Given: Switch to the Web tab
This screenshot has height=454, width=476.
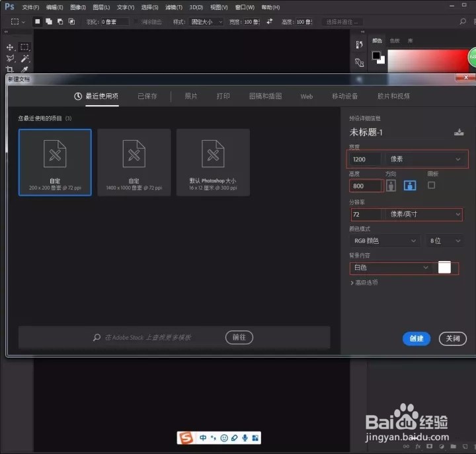Looking at the screenshot, I should 307,96.
